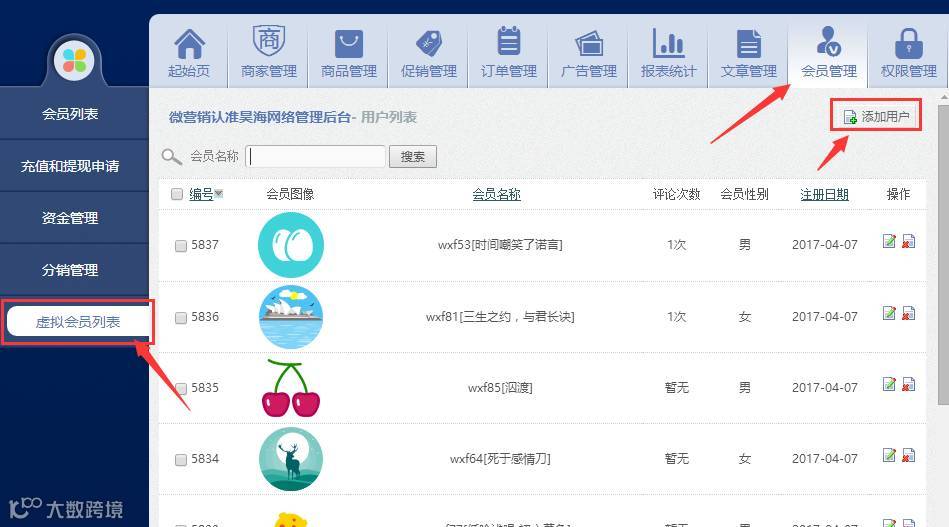Click the colorful logo in sidebar

point(74,61)
